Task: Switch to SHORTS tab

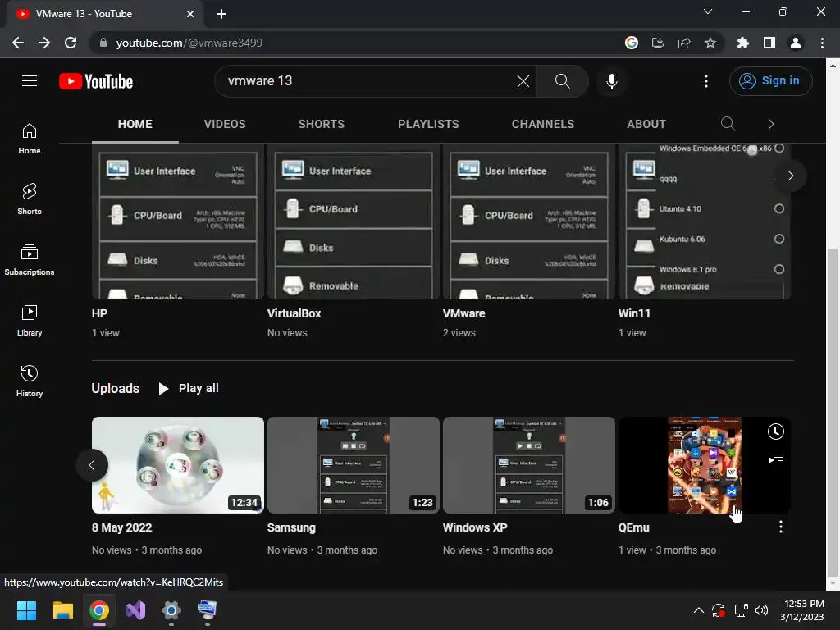Action: point(321,124)
